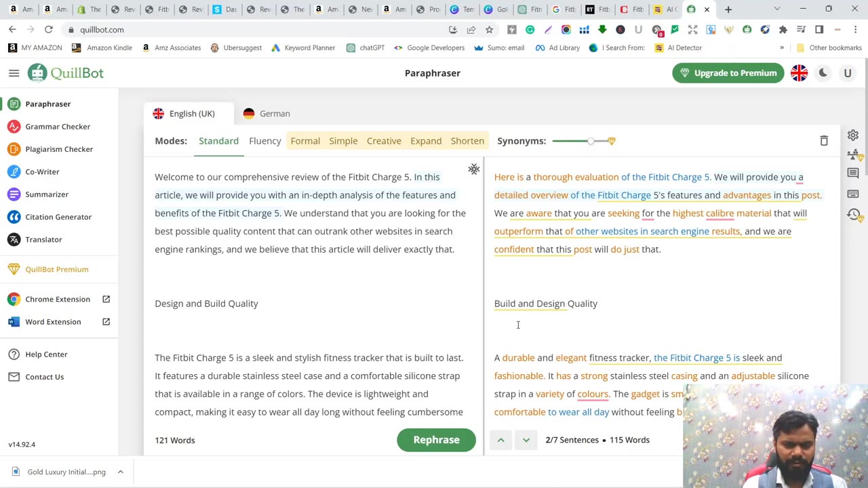This screenshot has height=488, width=868.
Task: Click Upgrade to Premium button
Action: coord(728,73)
